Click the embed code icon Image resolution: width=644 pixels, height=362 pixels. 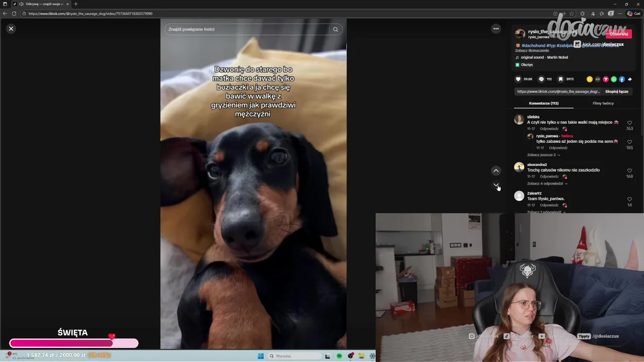(x=598, y=79)
